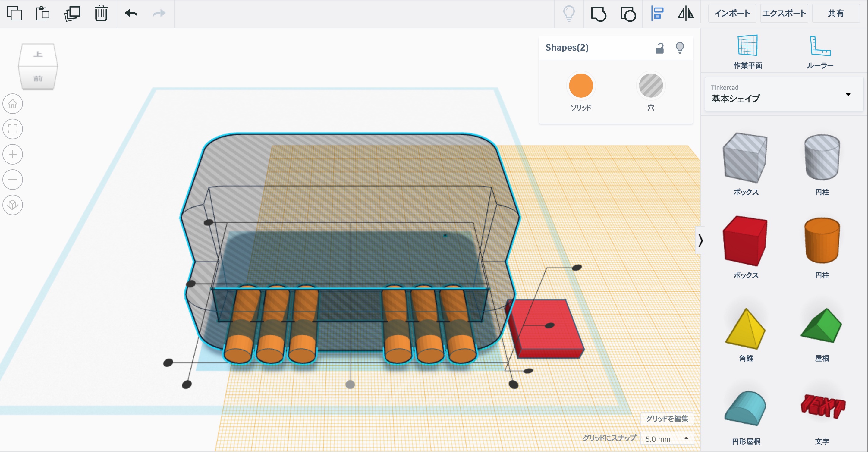Undo the last action
This screenshot has width=868, height=452.
131,14
